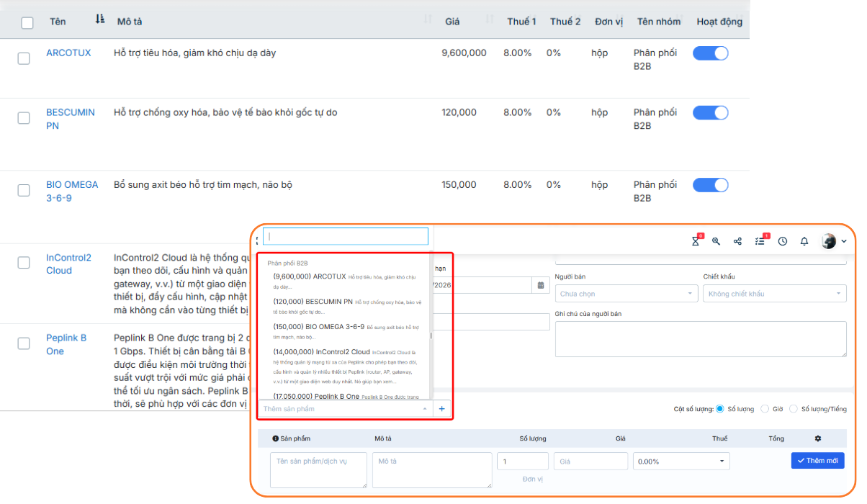Toggle Hoạt động switch for BESCUMIN PN

click(x=711, y=113)
